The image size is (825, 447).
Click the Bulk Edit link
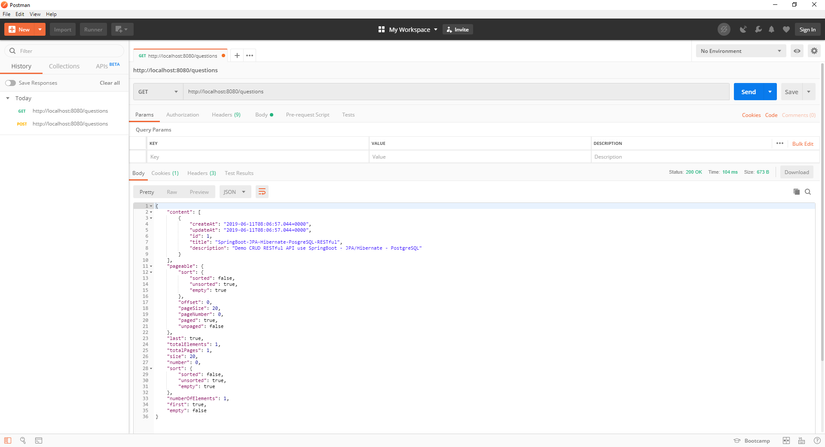click(x=803, y=144)
